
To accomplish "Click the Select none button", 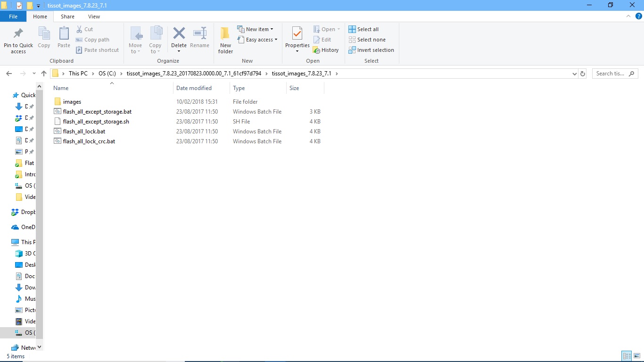I will pyautogui.click(x=367, y=40).
